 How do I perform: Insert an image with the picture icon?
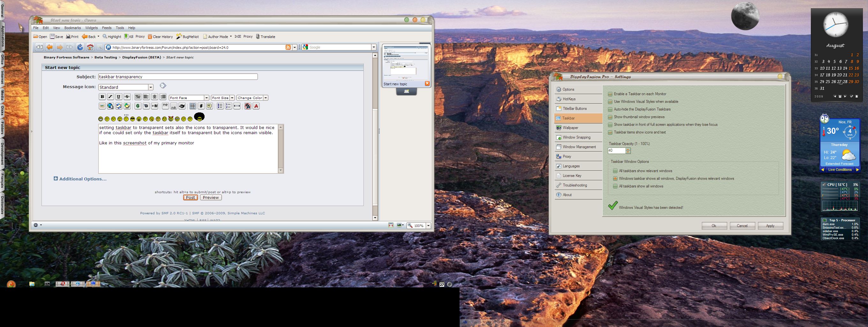pos(102,106)
